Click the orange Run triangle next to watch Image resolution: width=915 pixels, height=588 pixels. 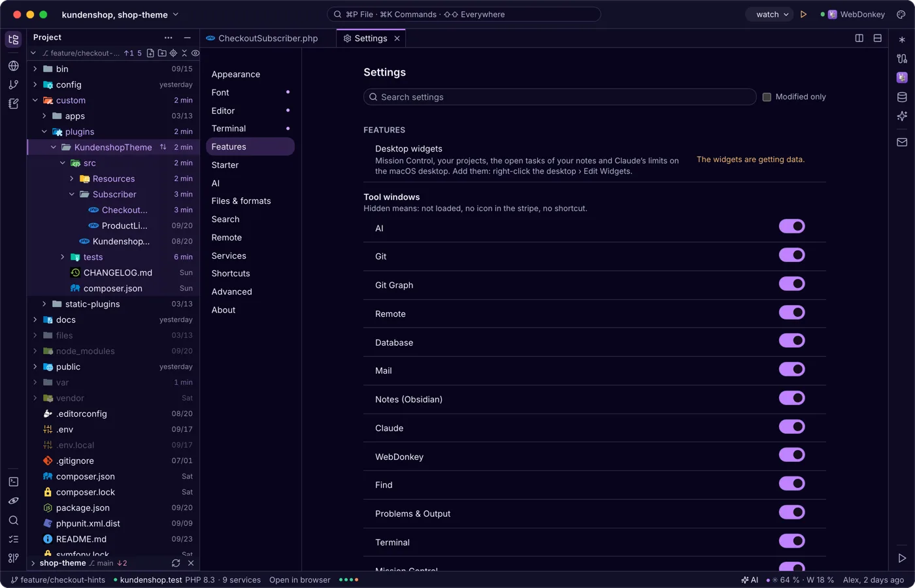(x=804, y=14)
